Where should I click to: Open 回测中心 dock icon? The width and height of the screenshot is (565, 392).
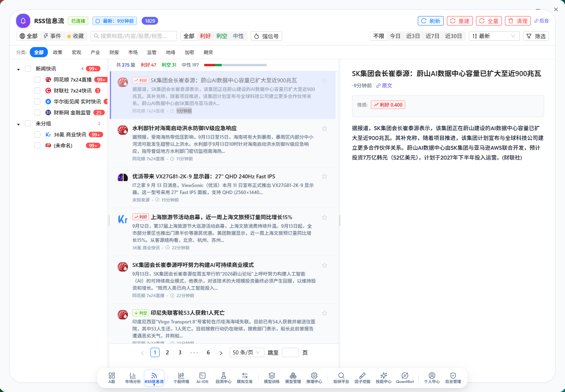tap(224, 378)
